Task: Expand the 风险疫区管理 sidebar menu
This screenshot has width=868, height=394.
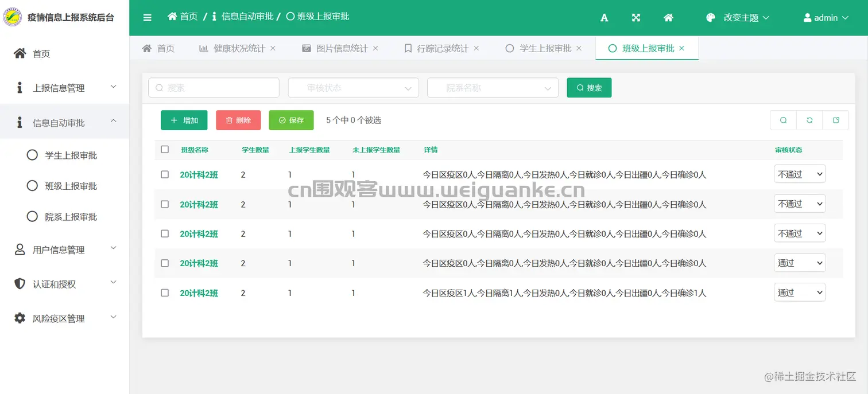Action: pyautogui.click(x=64, y=318)
